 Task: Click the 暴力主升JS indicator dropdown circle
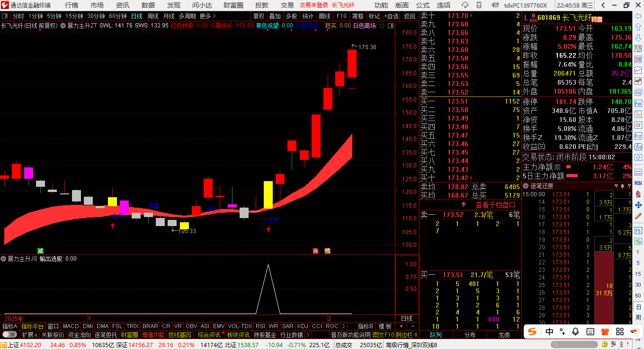[x=3, y=259]
